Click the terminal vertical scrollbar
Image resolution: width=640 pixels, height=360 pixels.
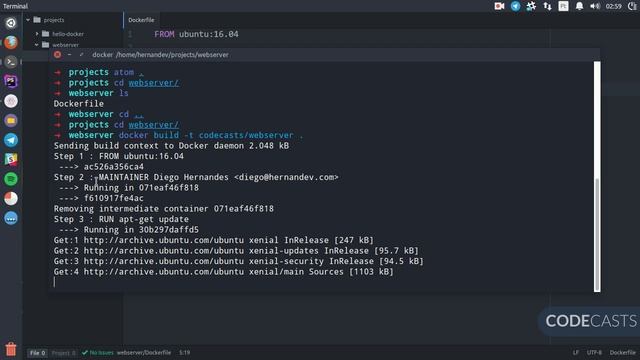597,234
